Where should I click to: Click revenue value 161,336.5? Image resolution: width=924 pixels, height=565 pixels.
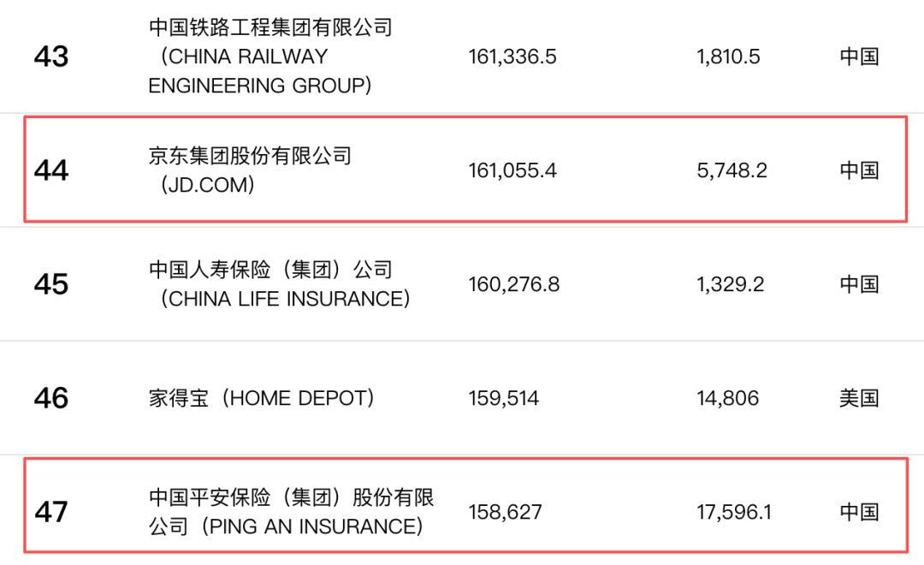tap(512, 57)
